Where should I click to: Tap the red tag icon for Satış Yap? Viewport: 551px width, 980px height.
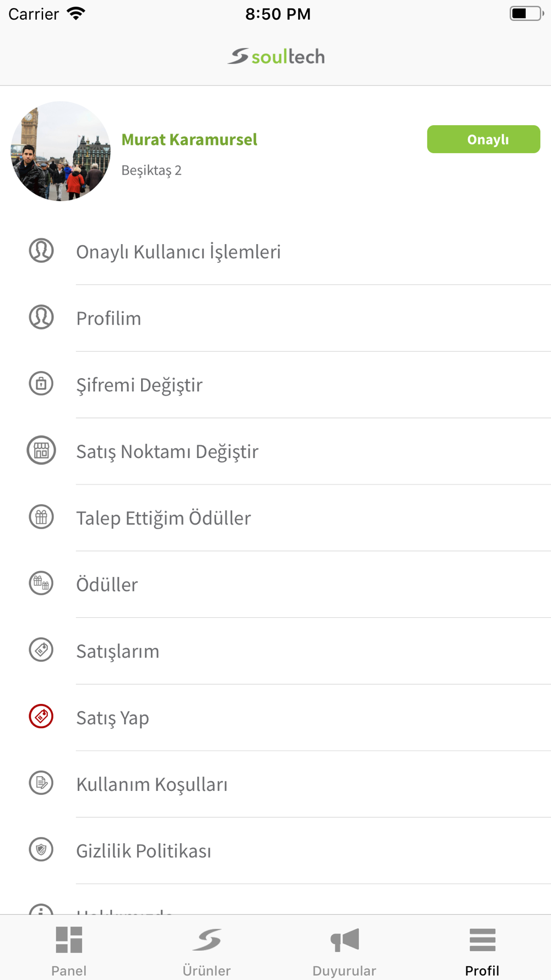click(x=41, y=717)
